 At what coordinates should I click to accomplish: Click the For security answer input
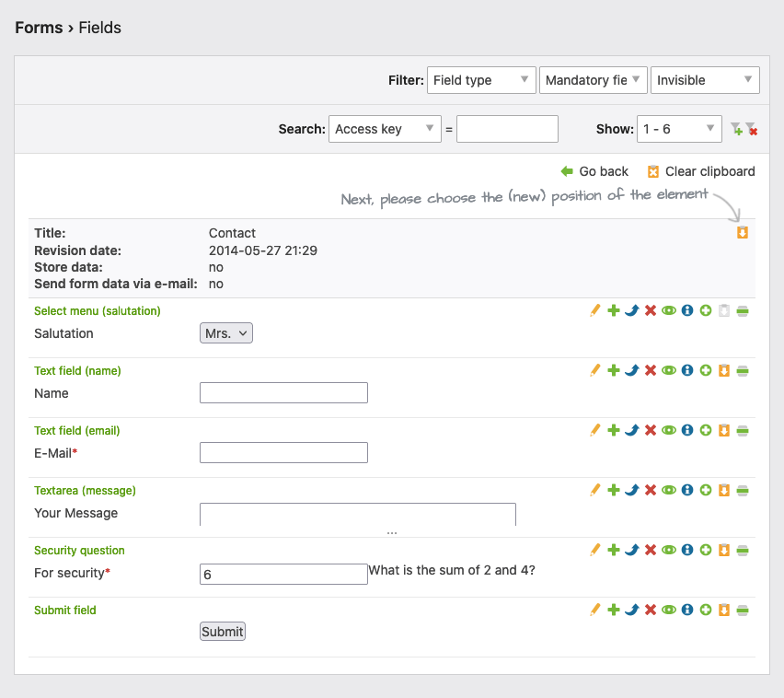tap(283, 574)
